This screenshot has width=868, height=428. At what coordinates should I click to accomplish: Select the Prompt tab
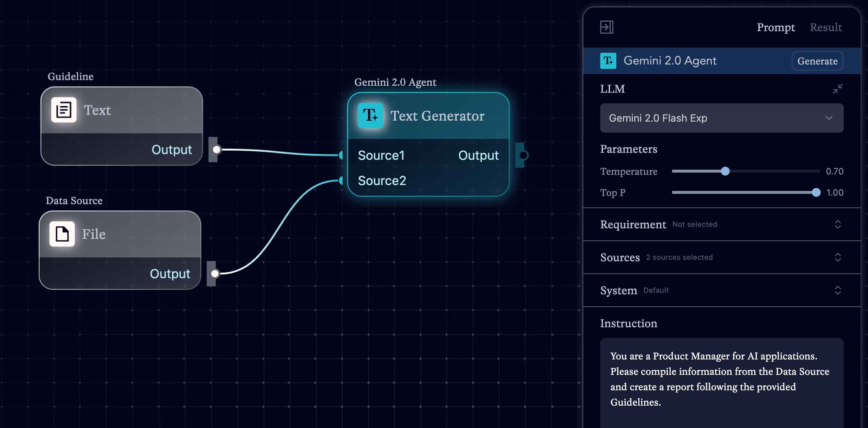776,27
